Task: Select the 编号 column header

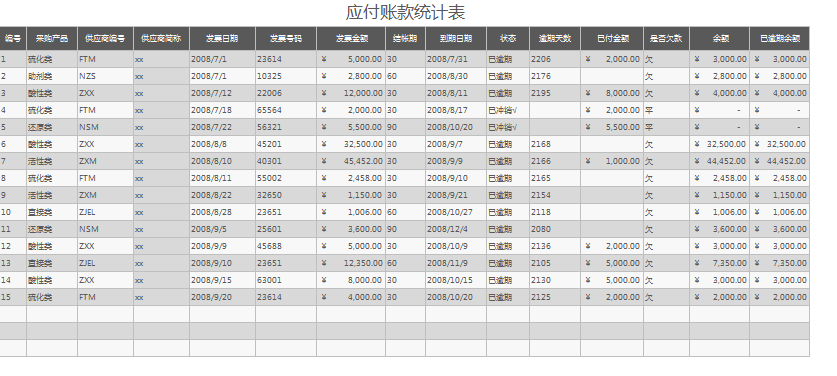Action: [13, 38]
